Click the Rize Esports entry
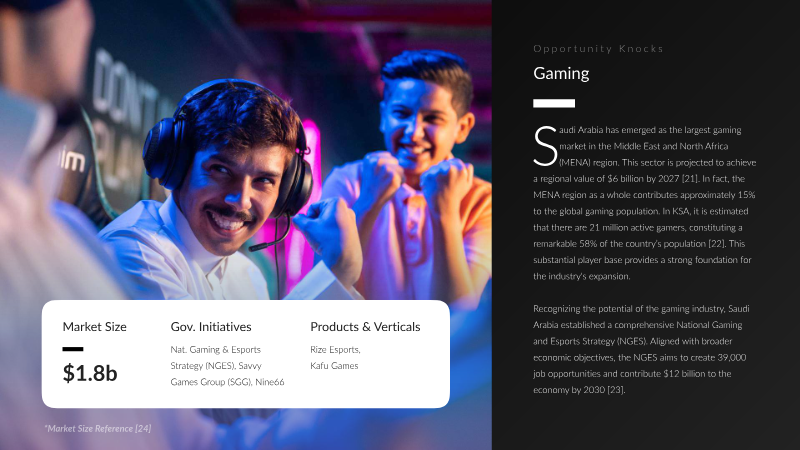The width and height of the screenshot is (800, 450). [335, 349]
